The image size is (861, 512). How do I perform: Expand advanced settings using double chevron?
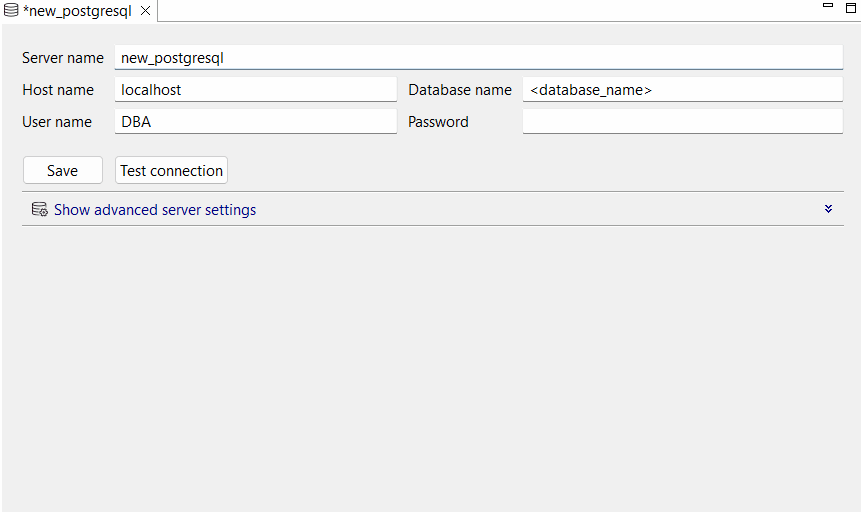(828, 209)
